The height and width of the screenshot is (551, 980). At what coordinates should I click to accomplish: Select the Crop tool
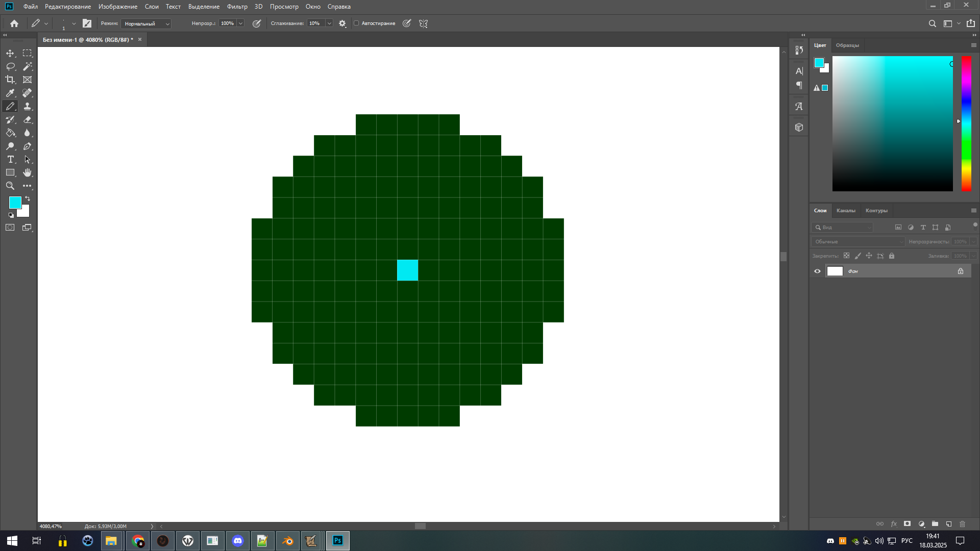(x=10, y=80)
